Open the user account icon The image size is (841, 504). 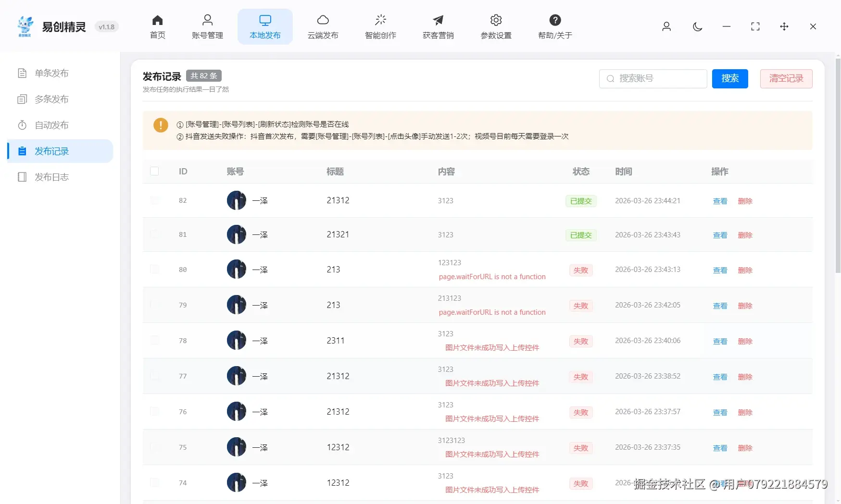click(666, 27)
